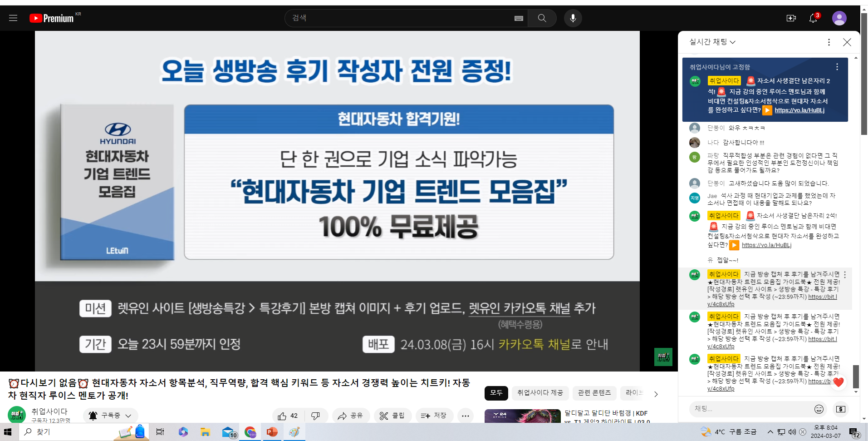This screenshot has width=868, height=441.
Task: Open vo.la/HuBLj link in 취업사이다 chat message
Action: pos(766,245)
